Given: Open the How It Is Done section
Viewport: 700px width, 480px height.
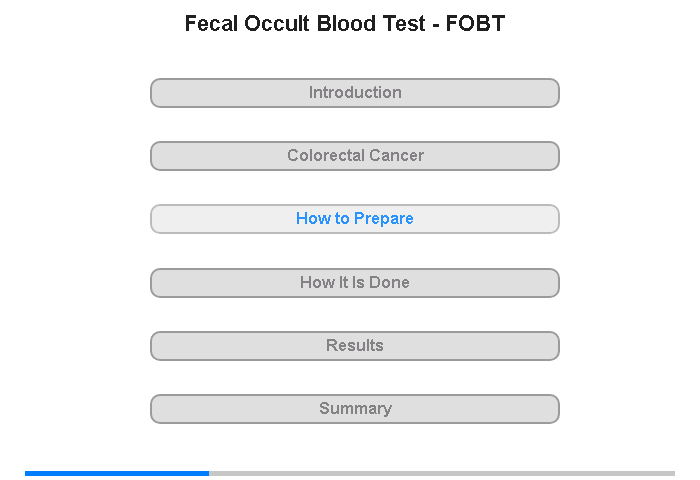Looking at the screenshot, I should (x=354, y=283).
